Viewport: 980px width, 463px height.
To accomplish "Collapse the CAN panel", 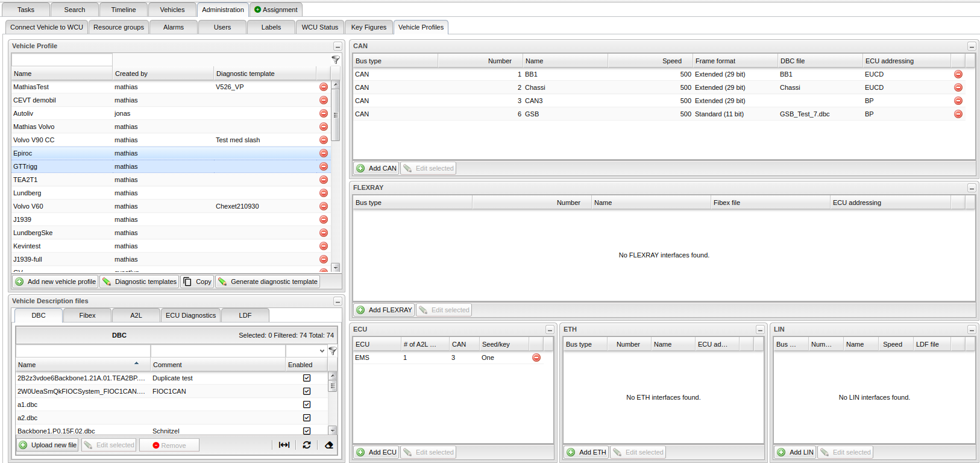I will 972,46.
